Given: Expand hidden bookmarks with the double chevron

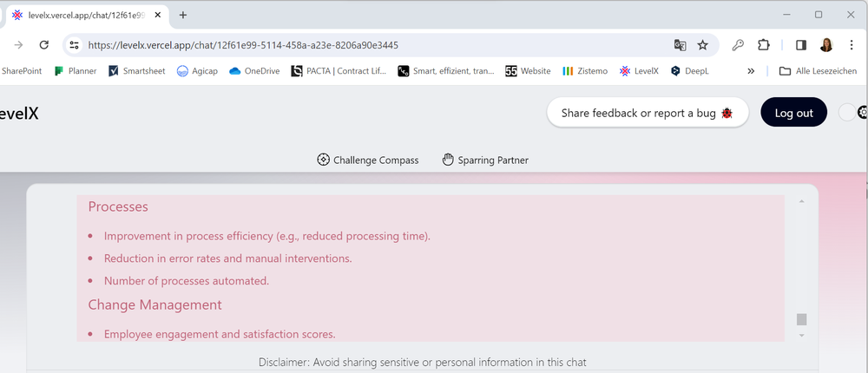Looking at the screenshot, I should tap(751, 71).
